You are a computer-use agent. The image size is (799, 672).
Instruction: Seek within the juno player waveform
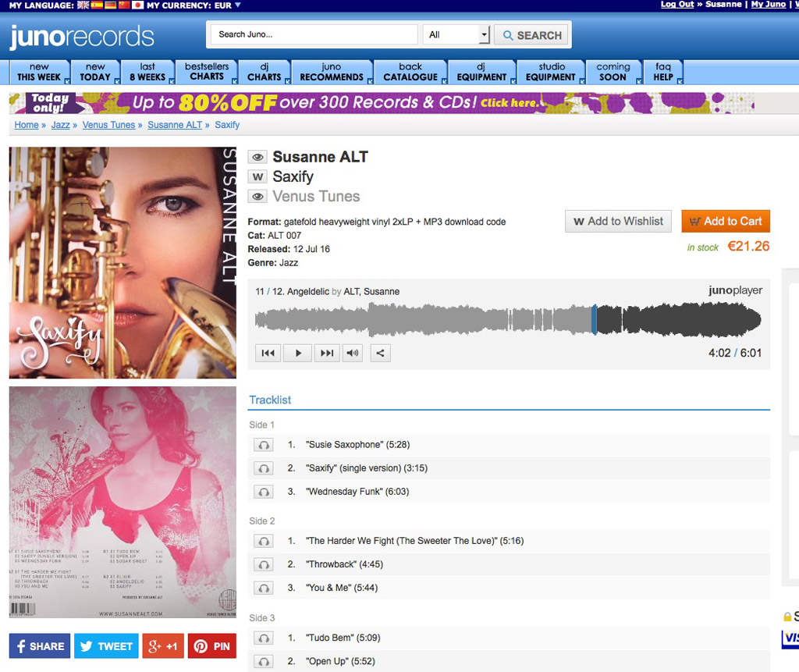click(x=508, y=320)
